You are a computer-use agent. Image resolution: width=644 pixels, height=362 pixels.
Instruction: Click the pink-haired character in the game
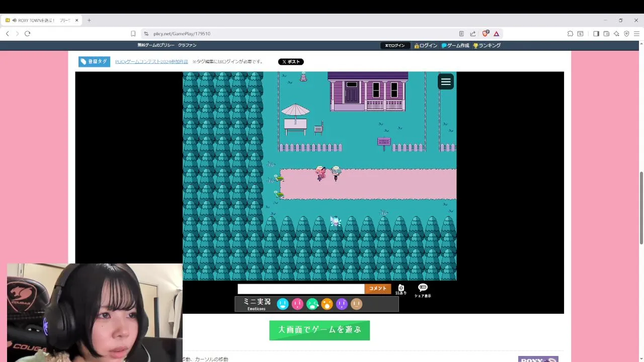320,173
